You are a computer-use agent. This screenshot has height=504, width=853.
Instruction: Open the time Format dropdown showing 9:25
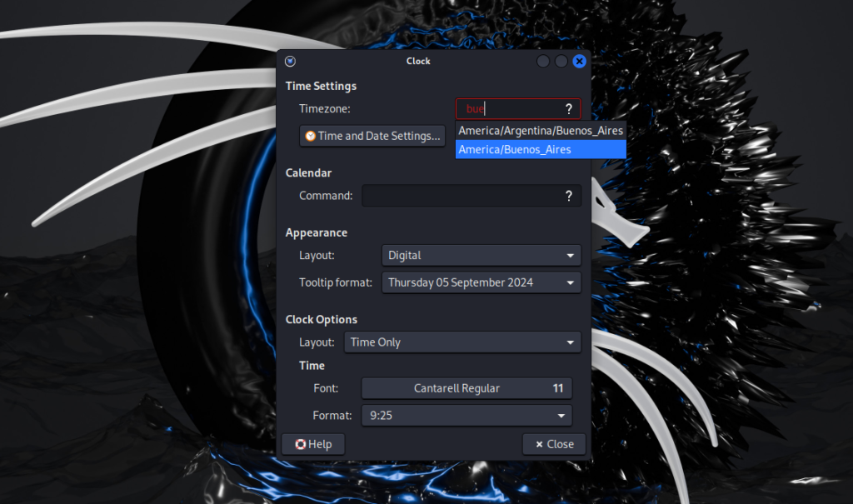coord(466,415)
